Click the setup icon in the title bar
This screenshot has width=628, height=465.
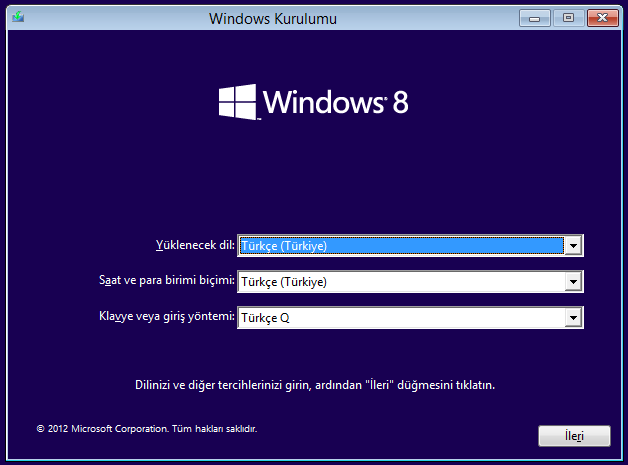[x=18, y=18]
